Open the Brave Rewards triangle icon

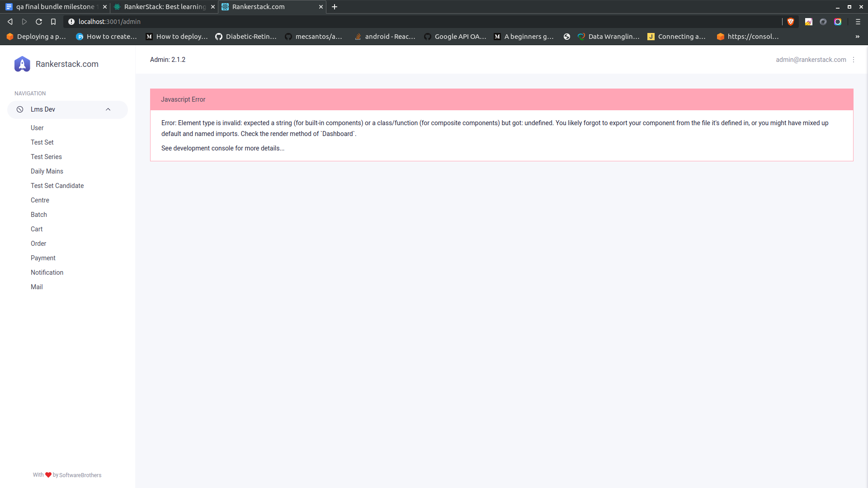(823, 21)
